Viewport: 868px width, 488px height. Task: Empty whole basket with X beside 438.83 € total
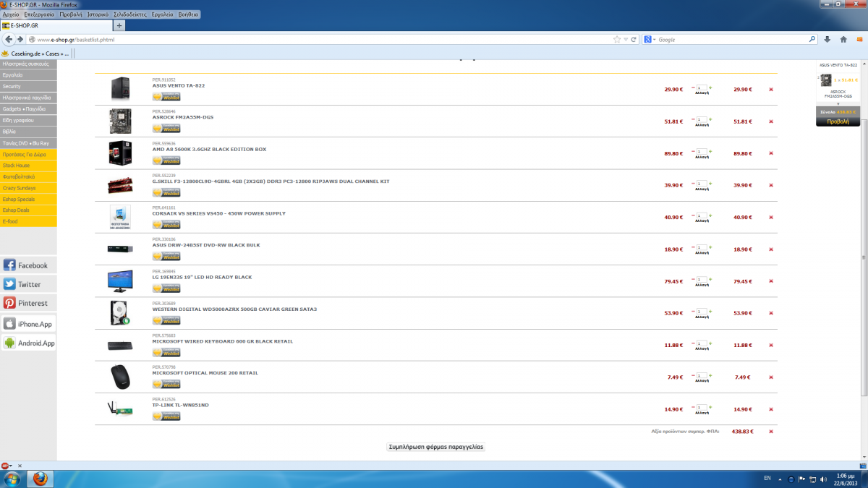click(771, 432)
